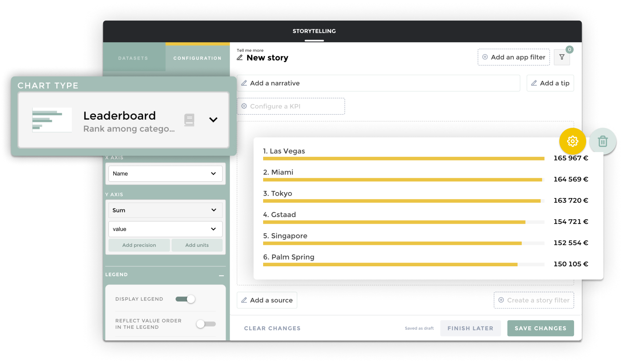This screenshot has height=364, width=624.
Task: Click the Las Vegas leaderboard bar
Action: pos(403,159)
